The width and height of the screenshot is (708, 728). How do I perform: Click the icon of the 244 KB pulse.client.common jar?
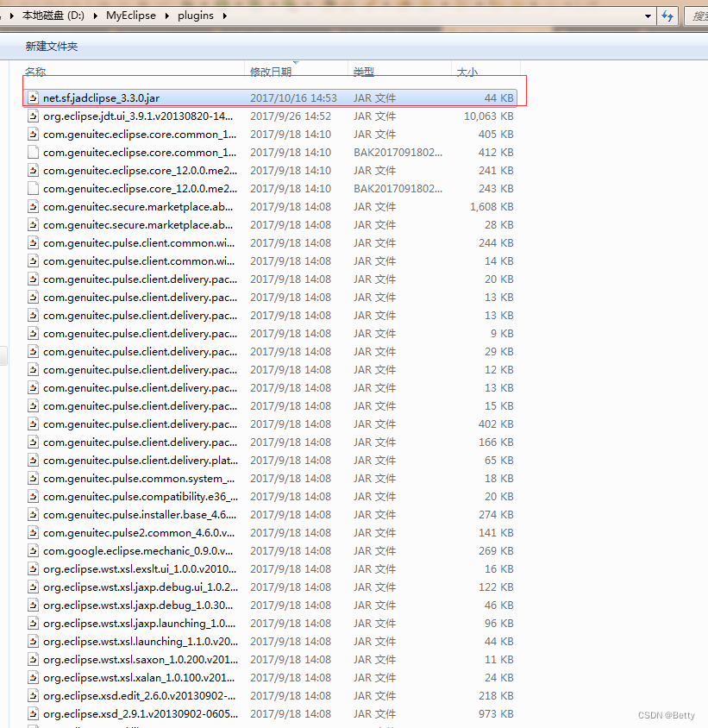[x=33, y=243]
